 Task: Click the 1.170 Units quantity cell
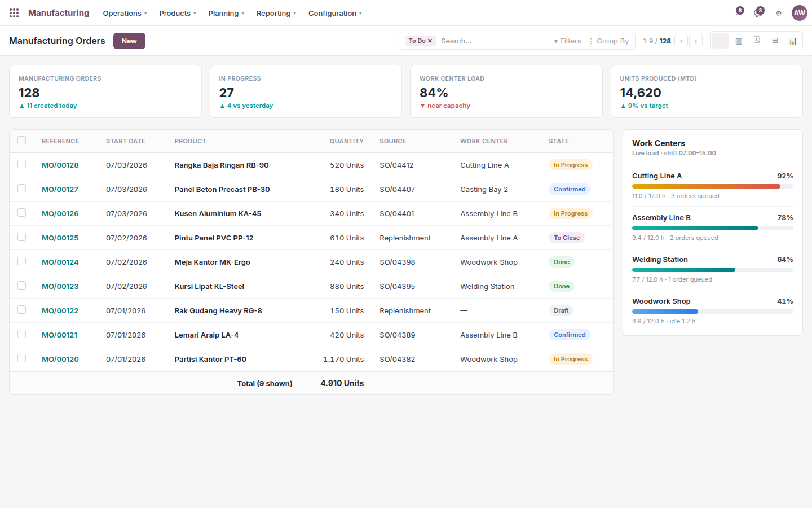click(x=343, y=359)
